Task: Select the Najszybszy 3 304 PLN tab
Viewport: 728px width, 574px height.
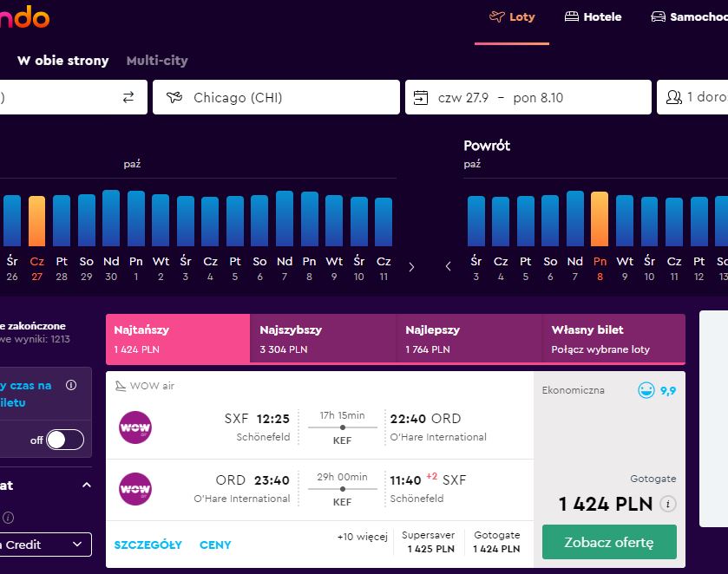Action: [x=323, y=339]
